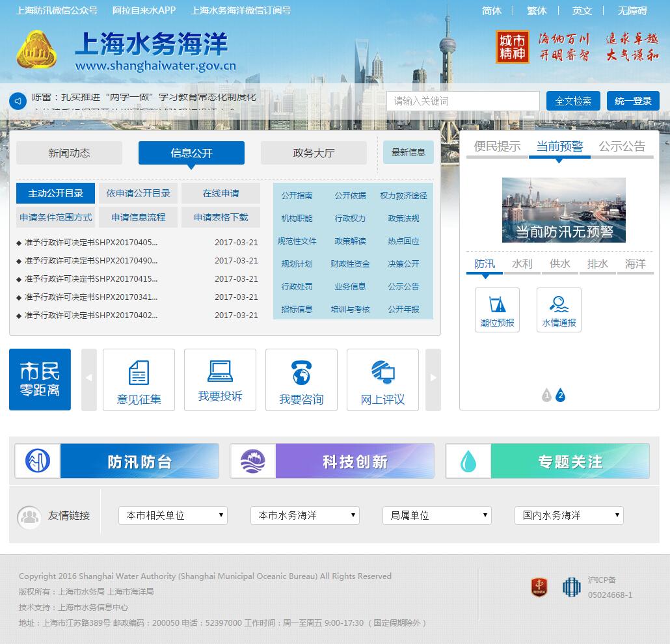Click the 友情链接 people icon
Screen dimensions: 670x644
(29, 517)
